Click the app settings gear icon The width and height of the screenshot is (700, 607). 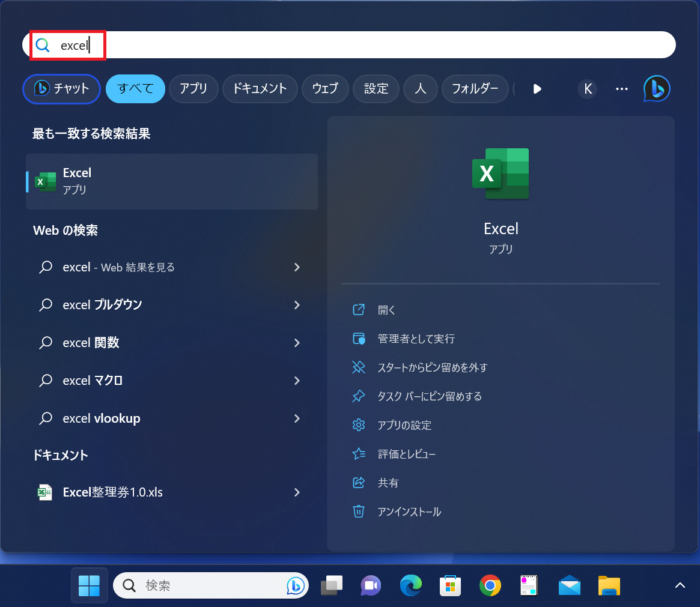[359, 425]
